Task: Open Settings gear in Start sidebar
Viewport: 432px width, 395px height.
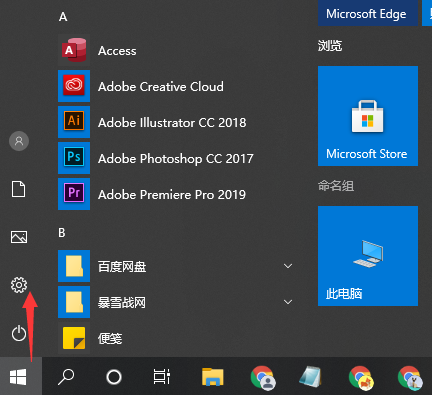Action: (19, 285)
